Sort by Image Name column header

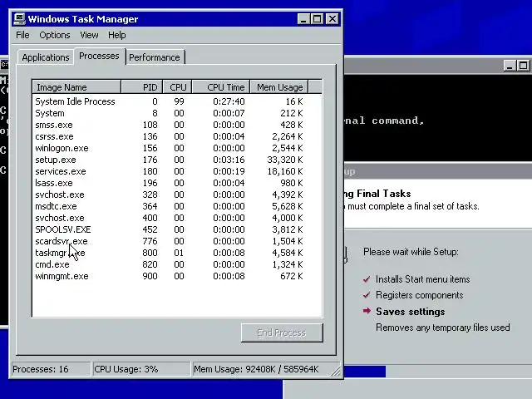coord(76,87)
